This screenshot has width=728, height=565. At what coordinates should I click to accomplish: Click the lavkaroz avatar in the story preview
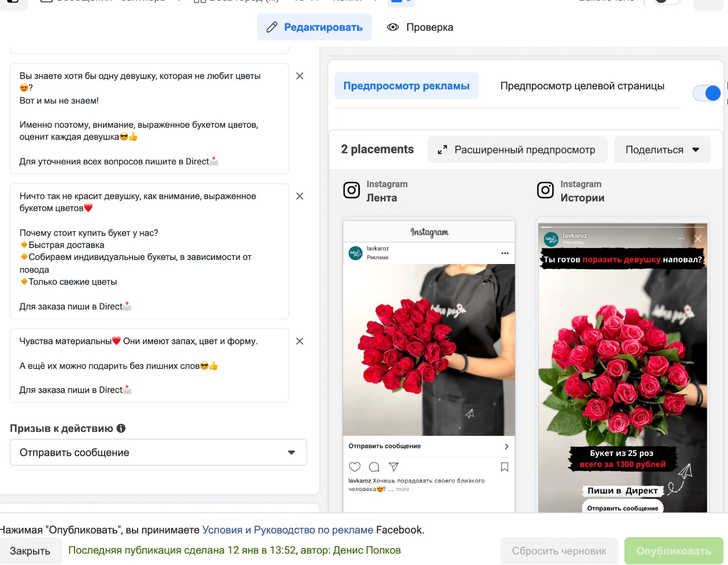point(551,239)
